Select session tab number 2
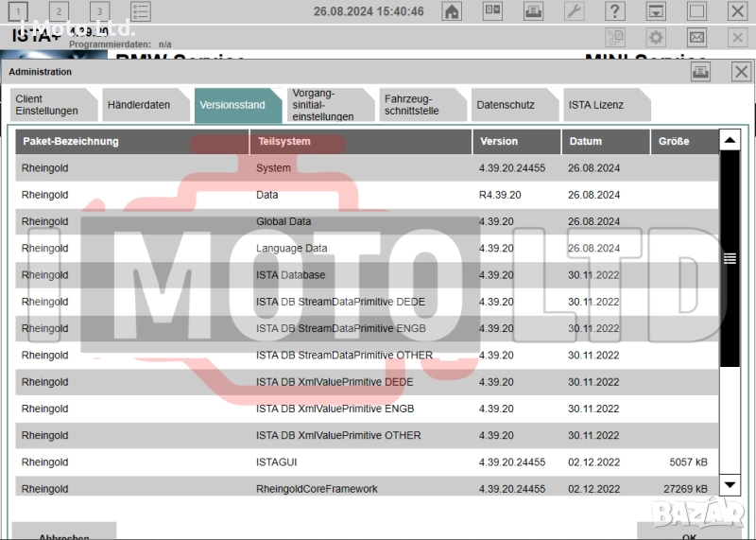Image resolution: width=756 pixels, height=540 pixels. tap(59, 11)
